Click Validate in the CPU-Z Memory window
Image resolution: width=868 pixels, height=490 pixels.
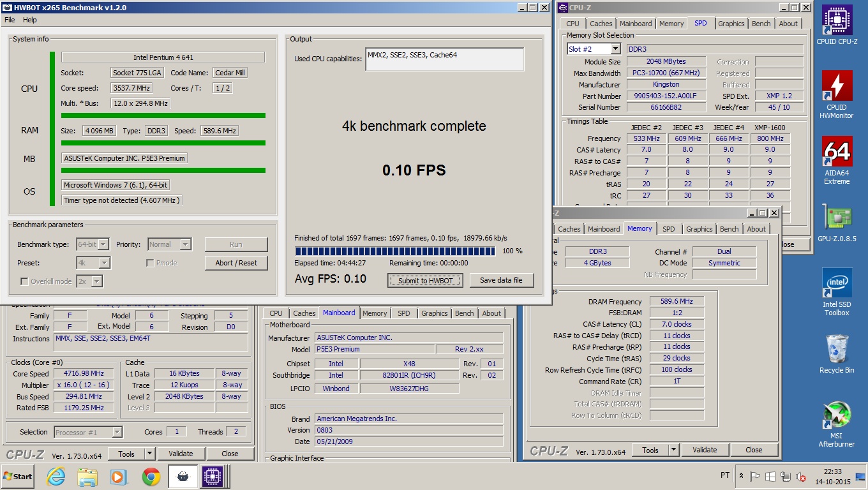pyautogui.click(x=705, y=450)
